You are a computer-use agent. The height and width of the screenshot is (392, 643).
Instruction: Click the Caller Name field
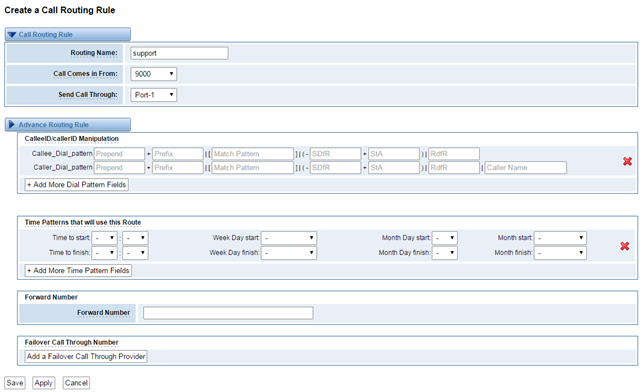526,167
